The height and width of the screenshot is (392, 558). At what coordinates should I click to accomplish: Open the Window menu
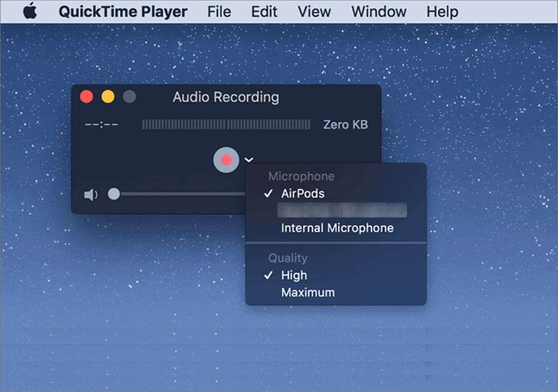[378, 12]
